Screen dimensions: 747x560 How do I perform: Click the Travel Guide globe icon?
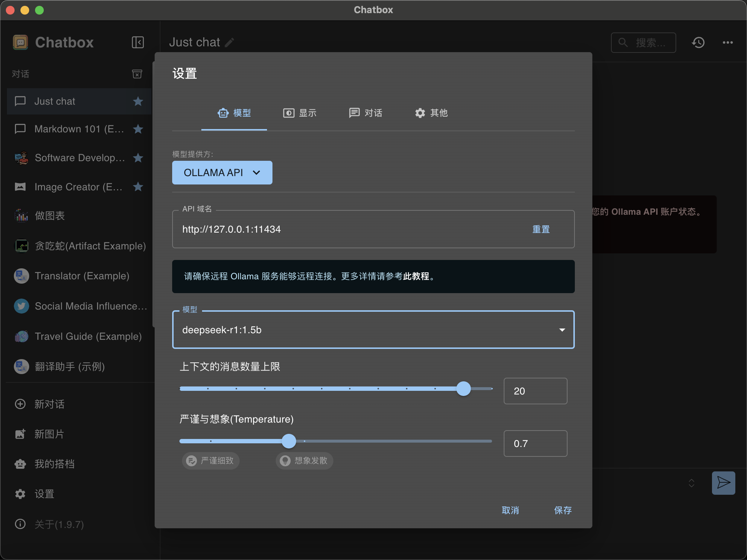[21, 336]
